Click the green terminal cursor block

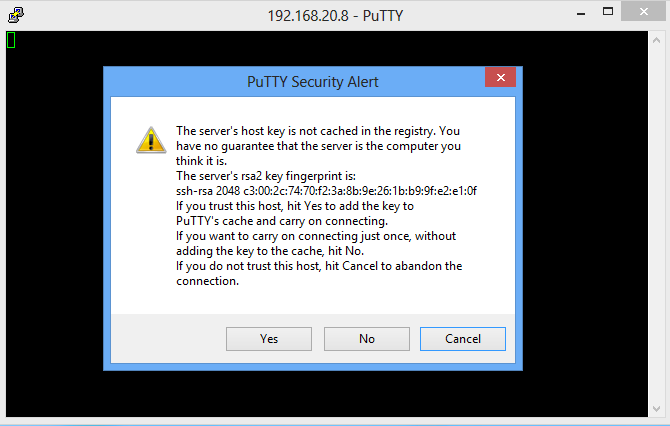tap(11, 40)
